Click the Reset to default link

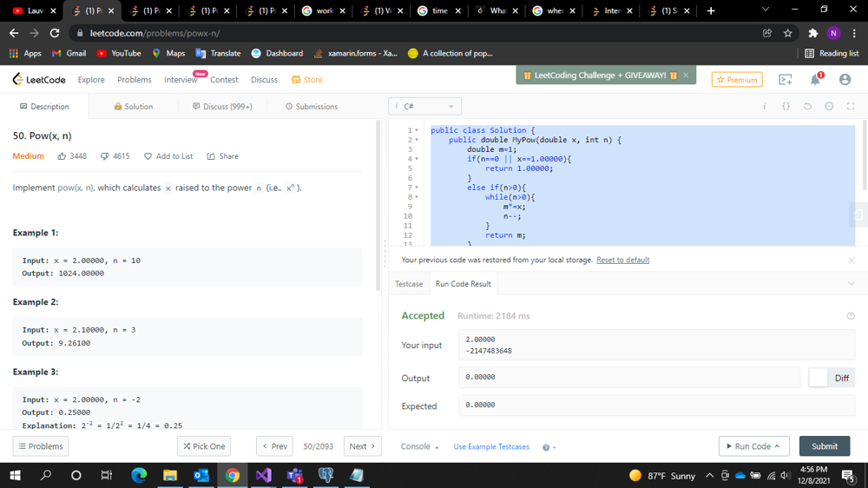click(622, 260)
